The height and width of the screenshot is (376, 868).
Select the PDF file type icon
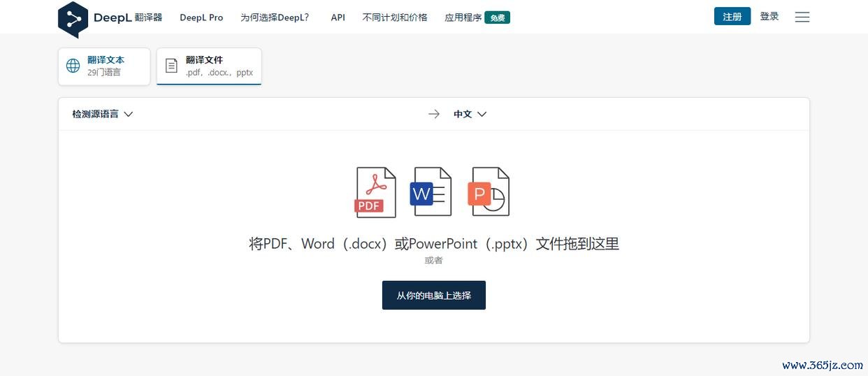pos(375,192)
